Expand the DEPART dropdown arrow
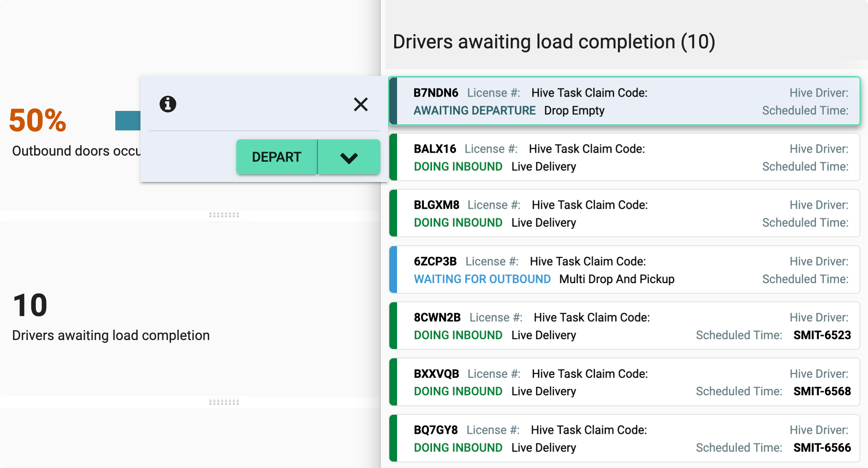Image resolution: width=868 pixels, height=468 pixels. [x=349, y=157]
